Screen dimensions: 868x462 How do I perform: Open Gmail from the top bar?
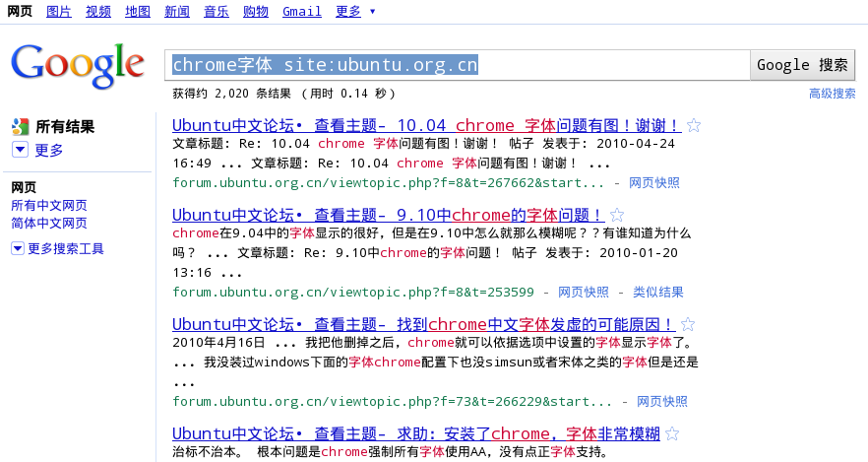pyautogui.click(x=302, y=12)
